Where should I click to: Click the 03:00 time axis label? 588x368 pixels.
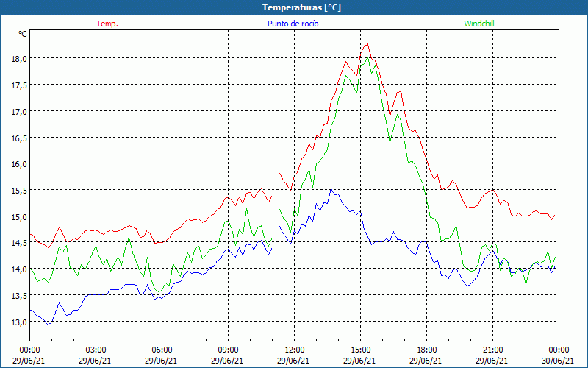point(96,350)
